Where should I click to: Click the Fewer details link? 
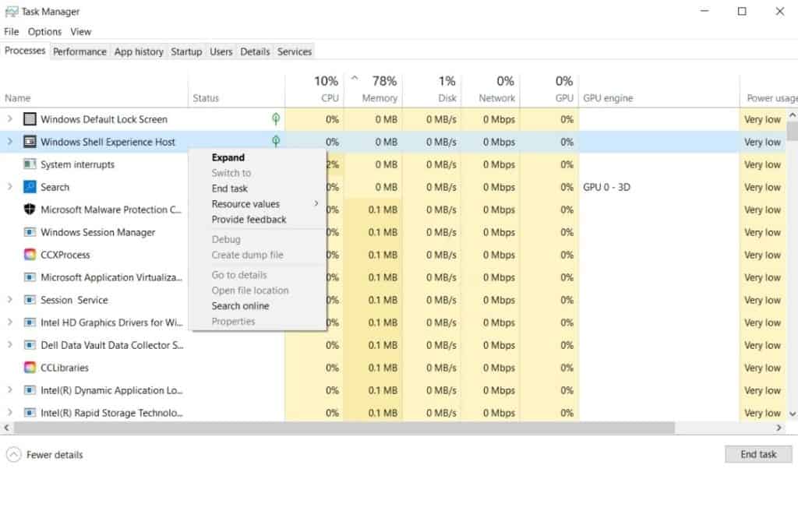[55, 455]
